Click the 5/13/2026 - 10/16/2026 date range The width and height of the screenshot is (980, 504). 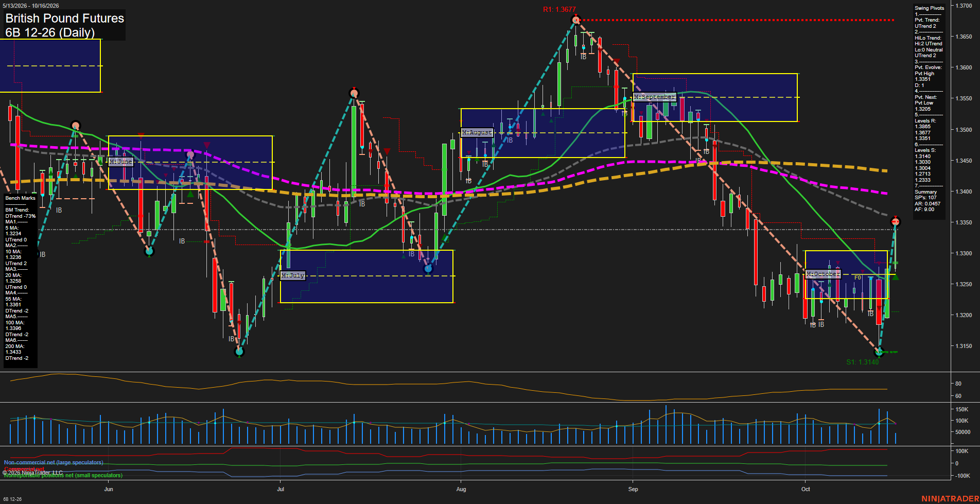(x=31, y=6)
